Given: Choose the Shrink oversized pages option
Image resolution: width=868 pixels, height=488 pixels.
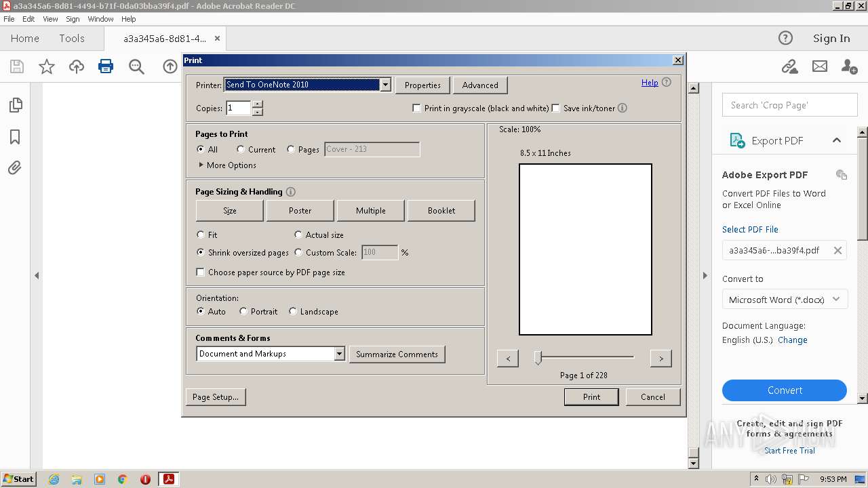Looking at the screenshot, I should pyautogui.click(x=201, y=252).
